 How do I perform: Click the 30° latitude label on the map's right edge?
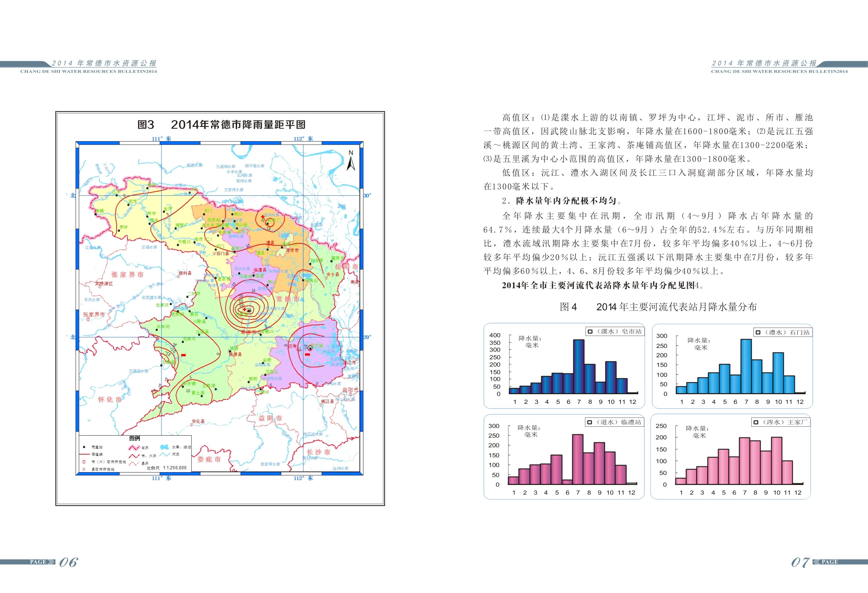pyautogui.click(x=367, y=195)
